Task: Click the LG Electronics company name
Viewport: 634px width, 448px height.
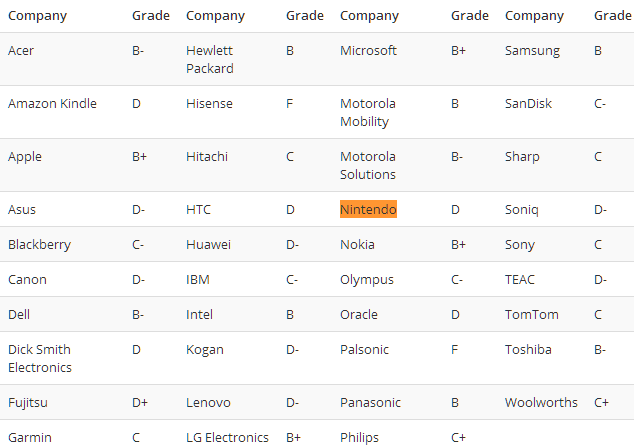Action: point(227,437)
